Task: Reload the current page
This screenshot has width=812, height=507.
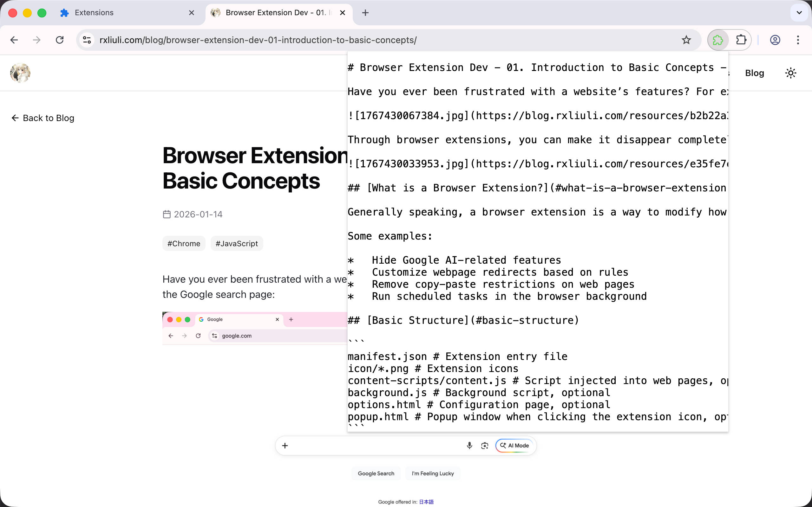Action: [x=60, y=40]
